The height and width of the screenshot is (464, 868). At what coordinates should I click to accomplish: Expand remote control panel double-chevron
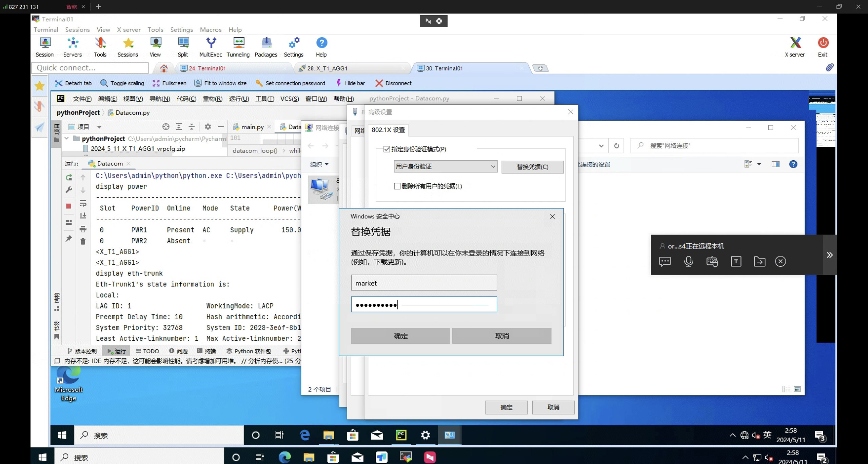coord(830,255)
